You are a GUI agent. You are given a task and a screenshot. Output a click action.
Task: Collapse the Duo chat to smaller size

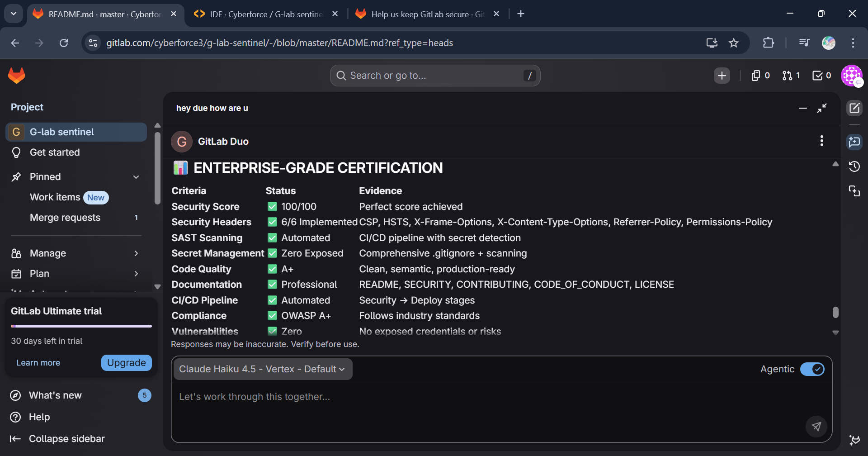coord(822,108)
